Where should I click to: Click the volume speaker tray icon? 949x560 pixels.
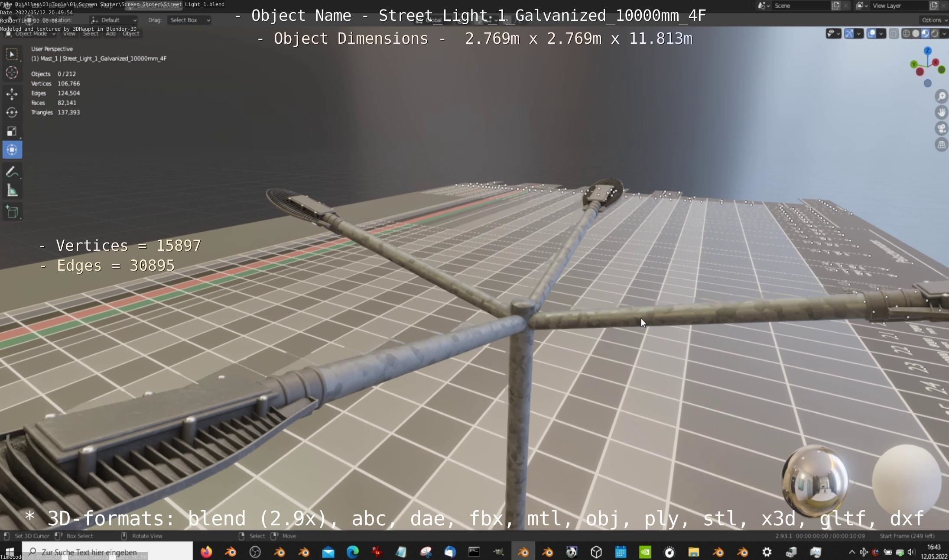point(911,552)
